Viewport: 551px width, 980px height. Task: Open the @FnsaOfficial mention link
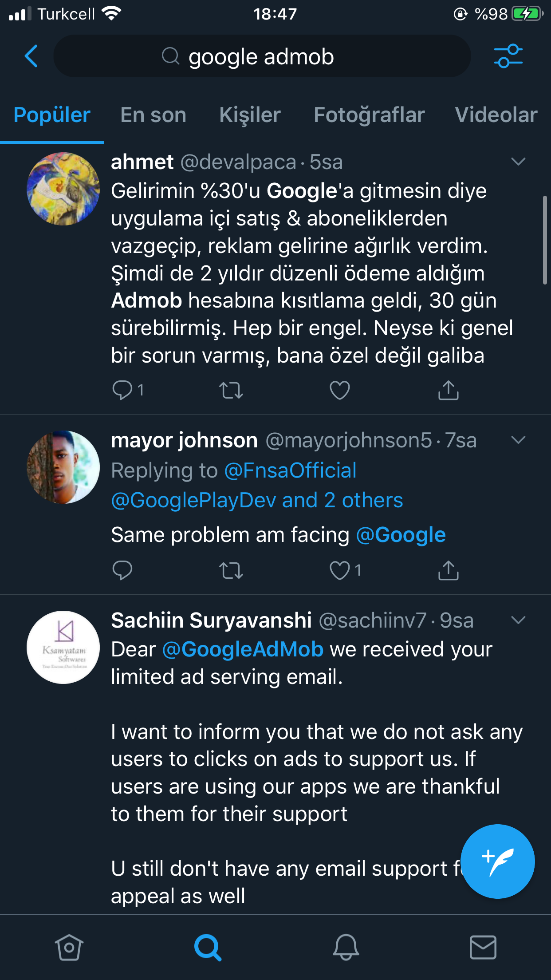(290, 470)
